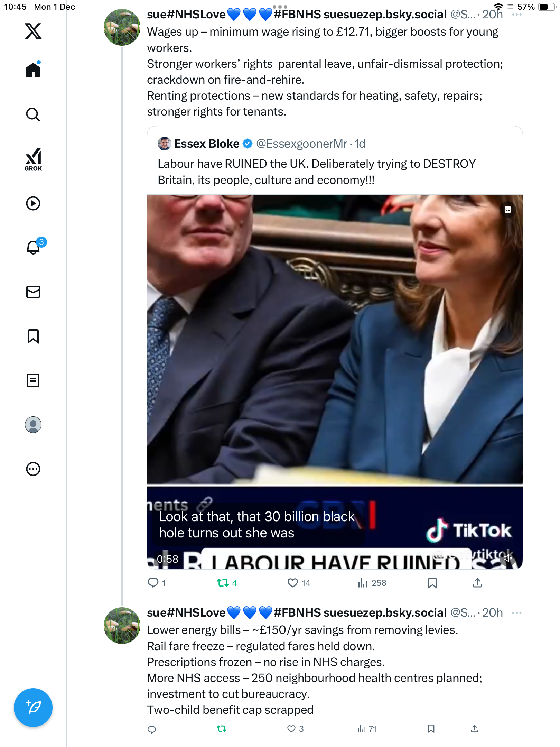Compose a new post
This screenshot has width=560, height=747.
tap(33, 708)
